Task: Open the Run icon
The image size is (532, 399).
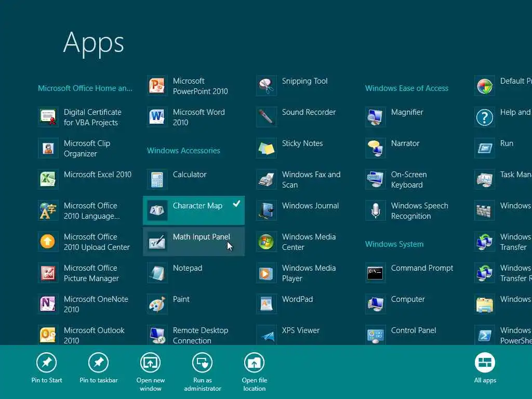Action: [x=485, y=148]
